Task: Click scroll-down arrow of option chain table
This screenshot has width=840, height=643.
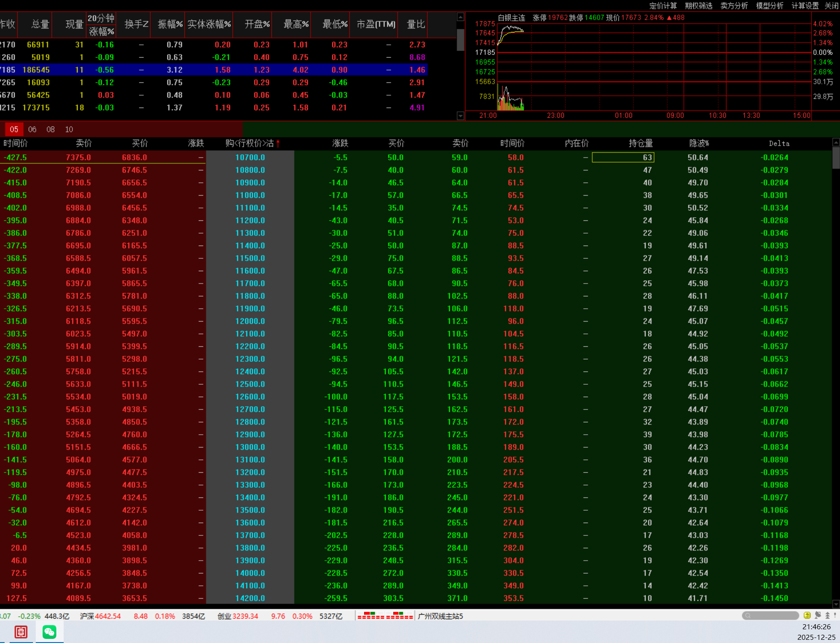Action: click(x=836, y=604)
